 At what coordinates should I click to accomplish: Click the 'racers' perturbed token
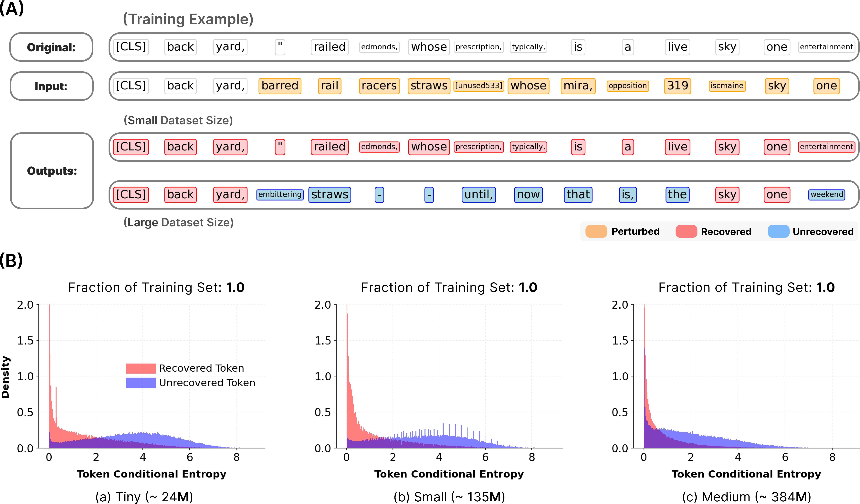pyautogui.click(x=379, y=86)
